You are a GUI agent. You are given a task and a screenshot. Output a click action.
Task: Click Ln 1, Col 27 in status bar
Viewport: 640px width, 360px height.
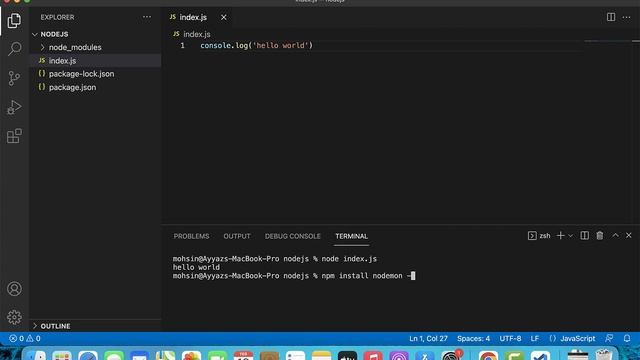pos(428,338)
